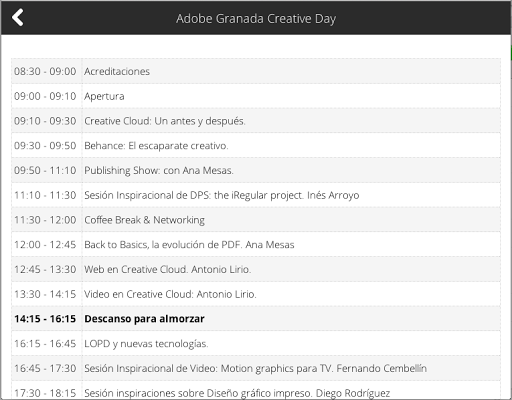
Task: Open Web en Creative Cloud session
Action: tap(256, 269)
